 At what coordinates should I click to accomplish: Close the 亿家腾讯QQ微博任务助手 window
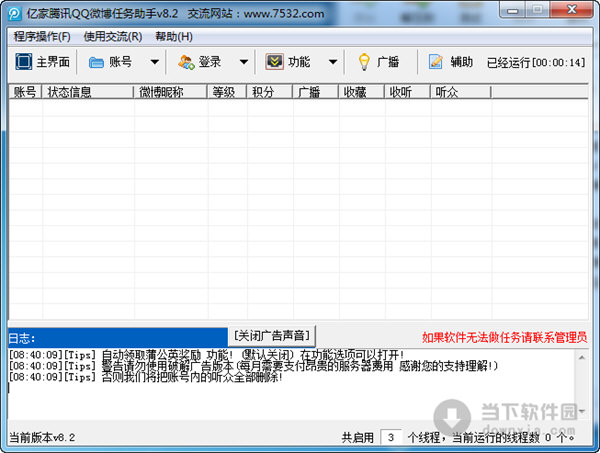click(572, 10)
